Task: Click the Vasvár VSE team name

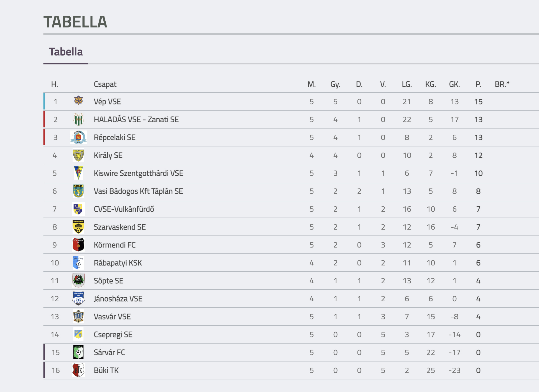Action: click(x=112, y=317)
